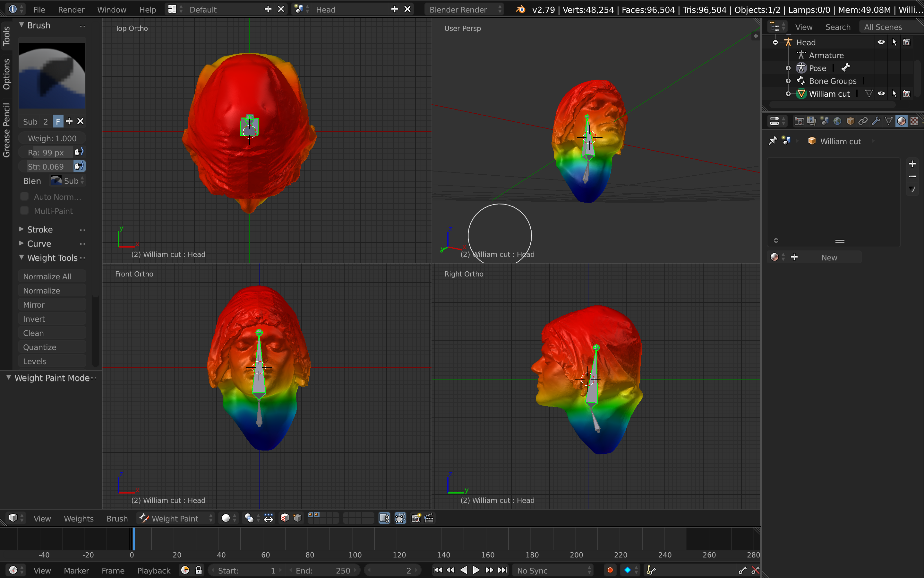Unlink the Sub brush with X icon
Screen dimensions: 924x578
click(80, 121)
